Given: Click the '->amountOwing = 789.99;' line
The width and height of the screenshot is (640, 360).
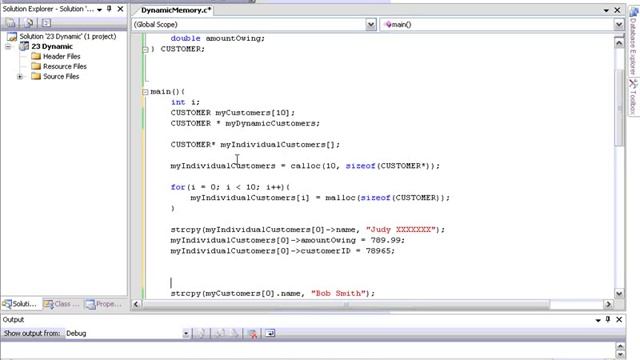Looking at the screenshot, I should point(288,240).
